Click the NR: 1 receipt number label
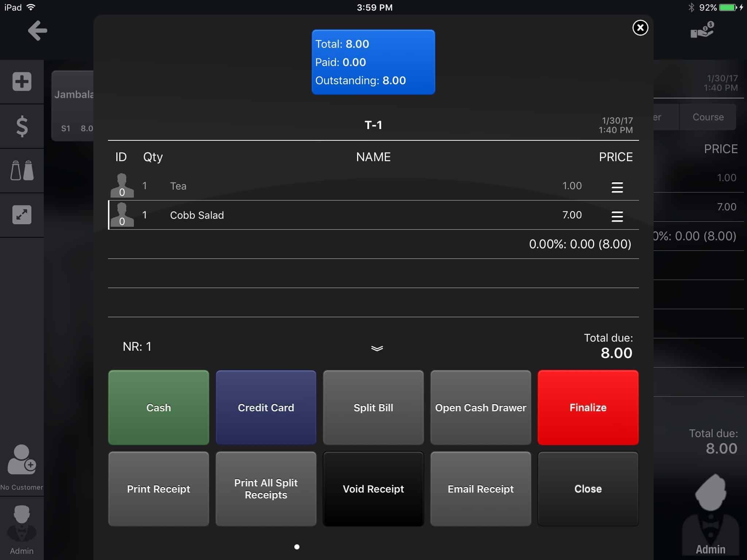Image resolution: width=747 pixels, height=560 pixels. pyautogui.click(x=137, y=346)
